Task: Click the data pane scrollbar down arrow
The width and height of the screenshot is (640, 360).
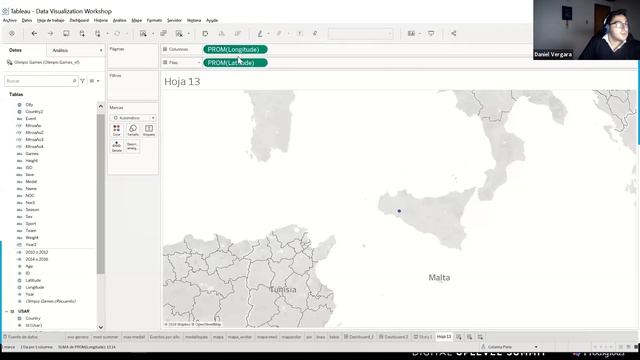Action: pyautogui.click(x=101, y=327)
